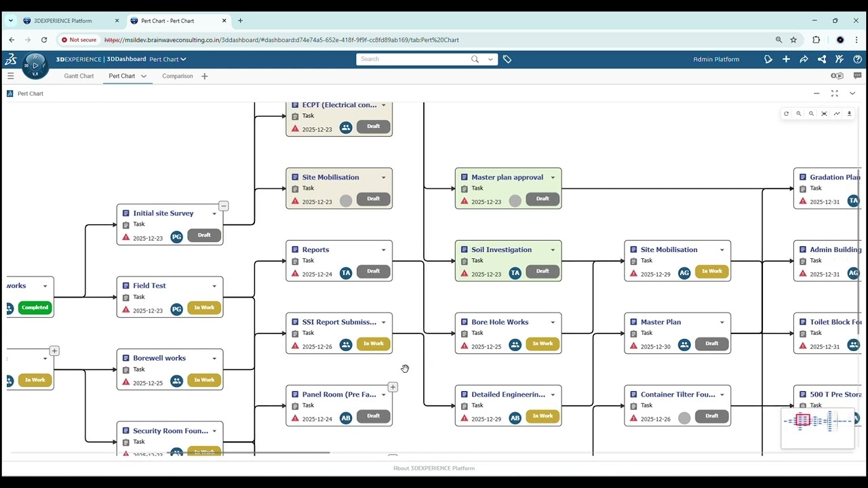Open the 3DEXPERIENCE compass

[x=35, y=65]
